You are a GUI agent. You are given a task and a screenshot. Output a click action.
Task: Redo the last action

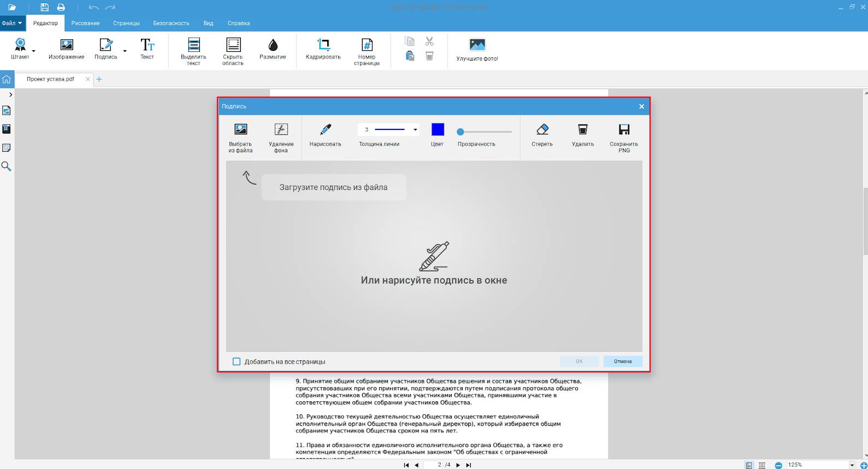pos(110,8)
